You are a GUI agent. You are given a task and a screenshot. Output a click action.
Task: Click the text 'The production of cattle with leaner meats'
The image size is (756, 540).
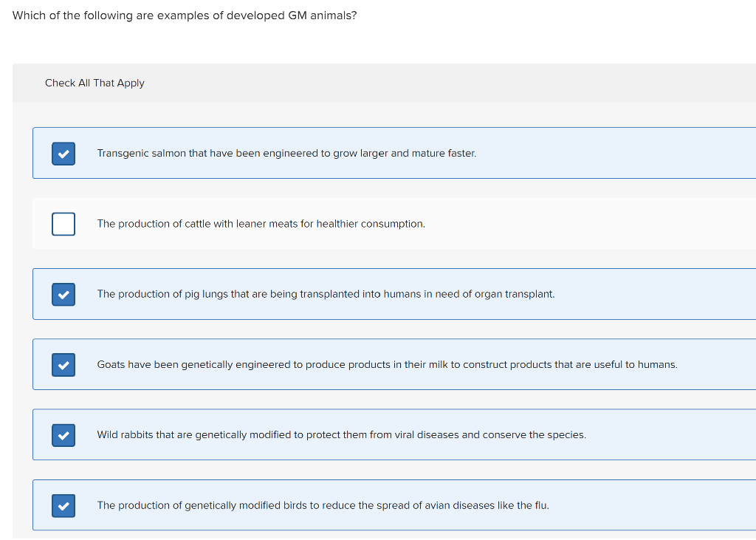click(x=197, y=224)
